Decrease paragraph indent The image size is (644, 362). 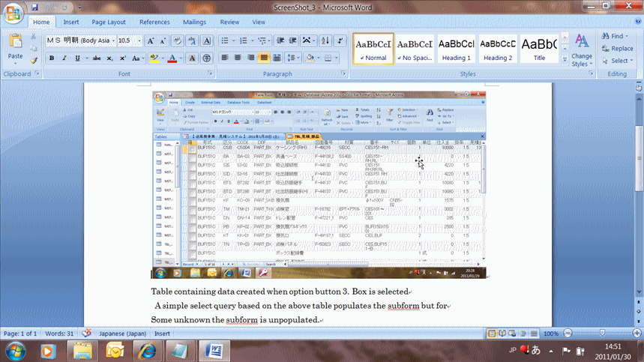(x=280, y=40)
